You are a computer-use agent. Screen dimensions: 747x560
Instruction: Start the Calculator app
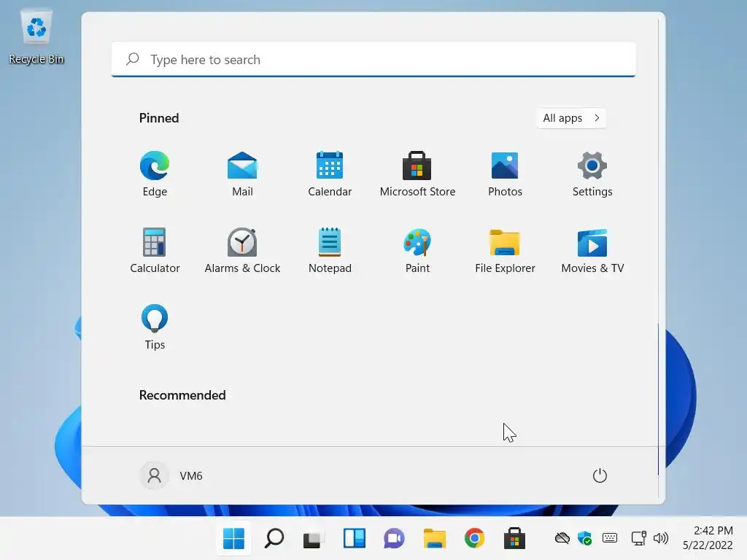click(155, 250)
